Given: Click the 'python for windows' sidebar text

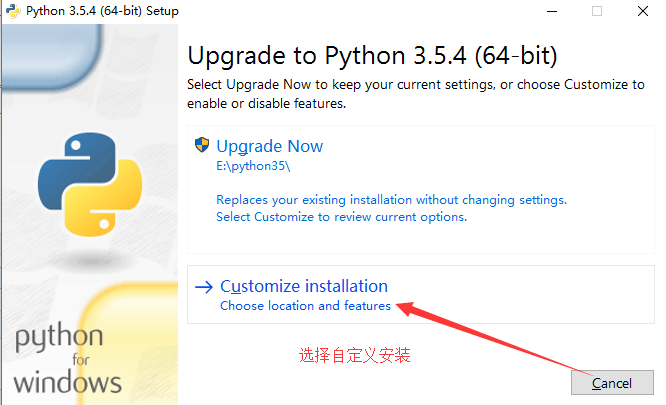Looking at the screenshot, I should click(x=68, y=359).
